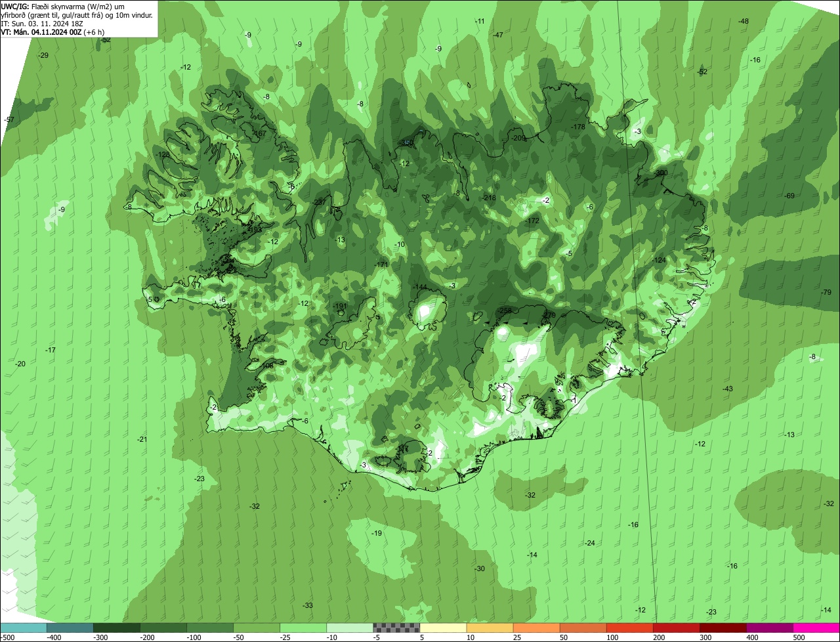Image resolution: width=840 pixels, height=642 pixels.
Task: Click the '-128' value over the Westfjords
Action: [x=163, y=154]
